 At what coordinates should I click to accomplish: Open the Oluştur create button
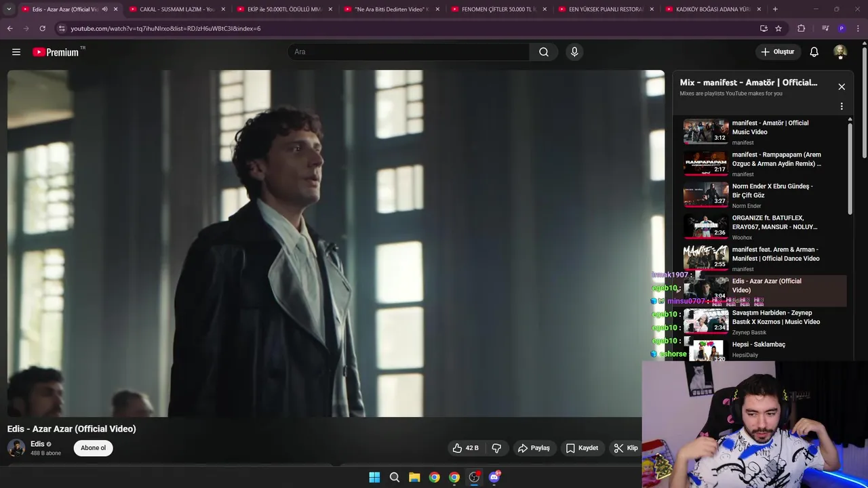click(777, 52)
